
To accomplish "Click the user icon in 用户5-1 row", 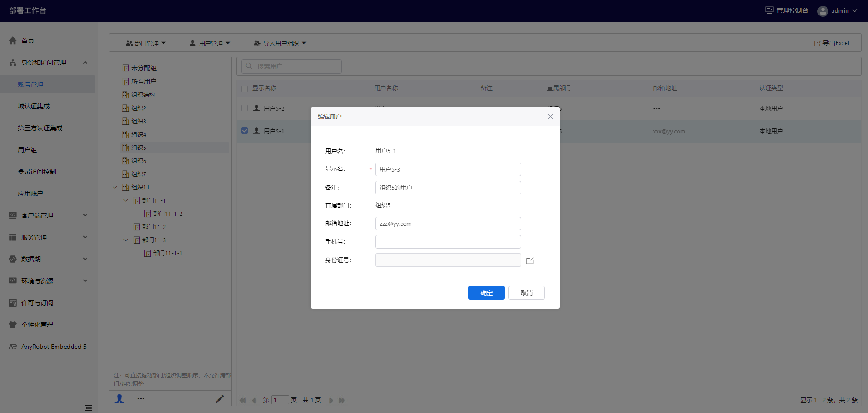I will (257, 131).
